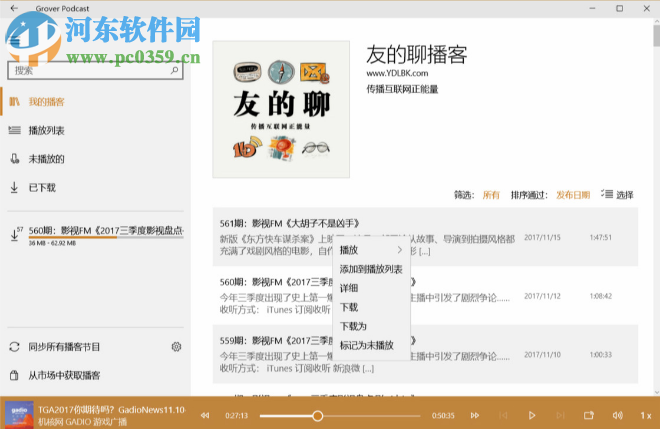Choose 添加到播放列表 in context menu

tap(371, 269)
